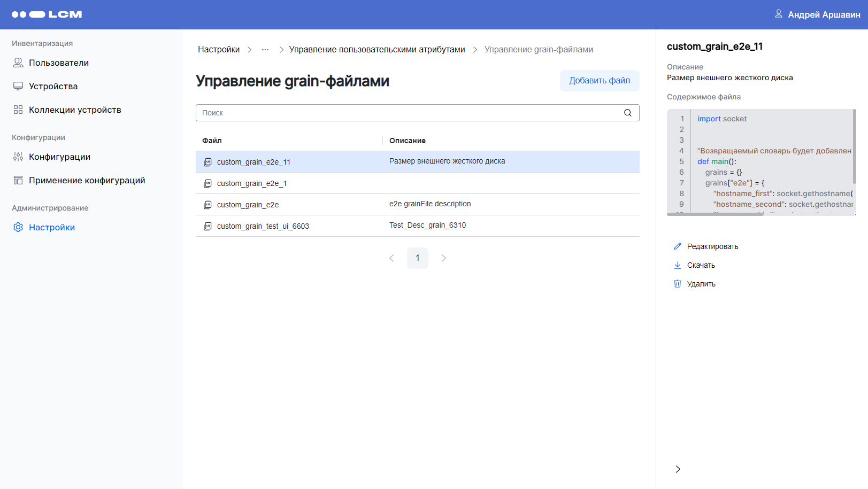Click the search magnifier icon
The width and height of the screenshot is (868, 489).
pyautogui.click(x=627, y=113)
